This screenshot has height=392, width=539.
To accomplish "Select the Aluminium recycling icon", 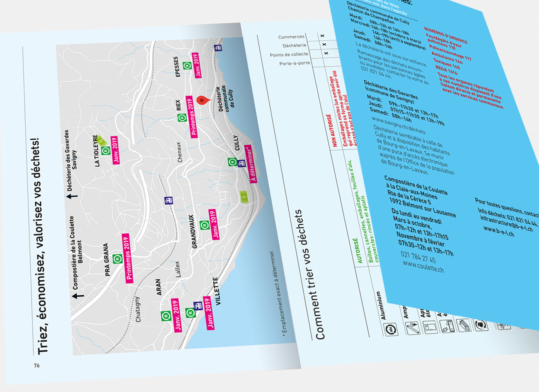I will (x=391, y=328).
